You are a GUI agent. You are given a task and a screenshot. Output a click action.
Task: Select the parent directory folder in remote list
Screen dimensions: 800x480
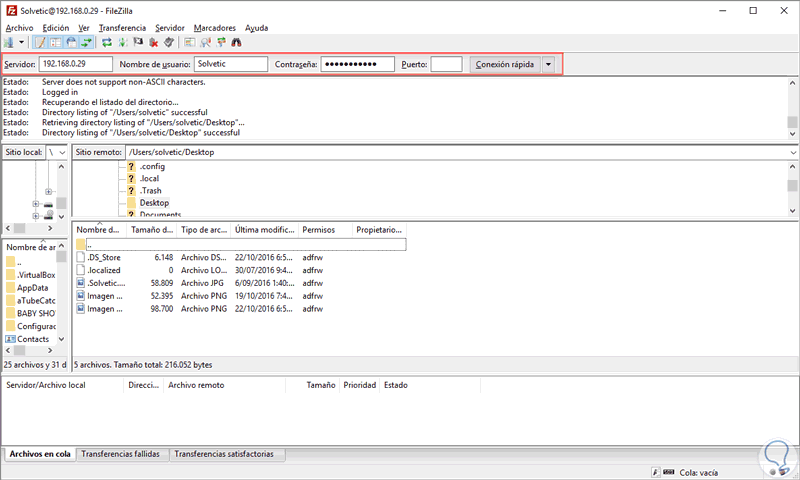point(81,245)
